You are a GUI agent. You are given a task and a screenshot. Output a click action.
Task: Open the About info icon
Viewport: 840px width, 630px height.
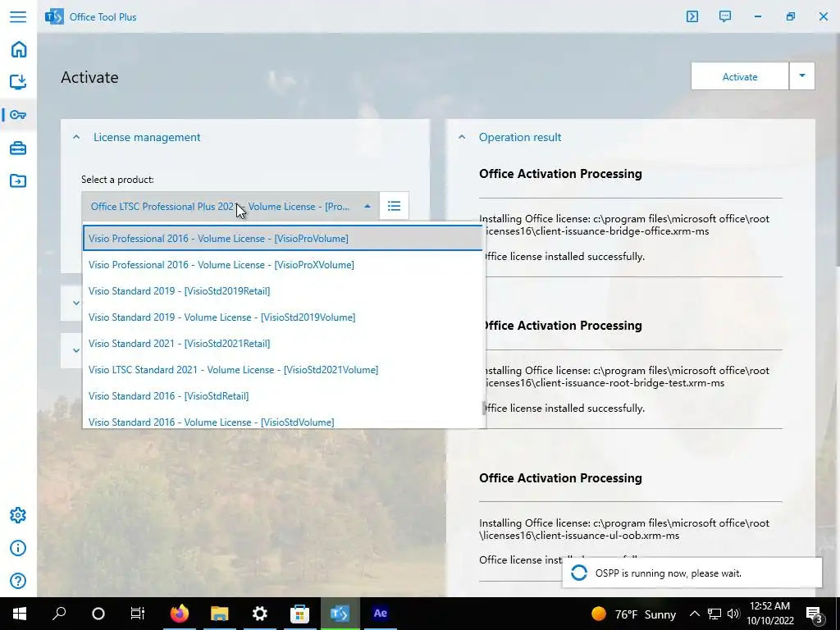pos(18,548)
